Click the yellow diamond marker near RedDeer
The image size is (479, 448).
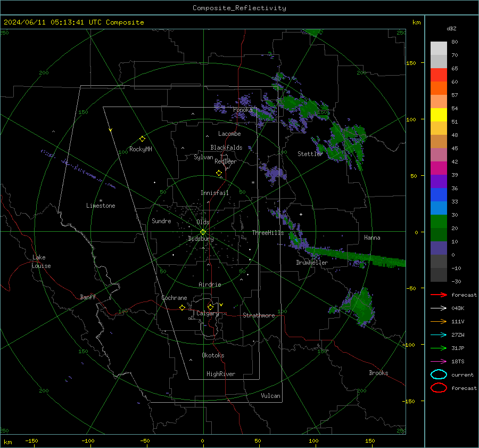pos(219,173)
